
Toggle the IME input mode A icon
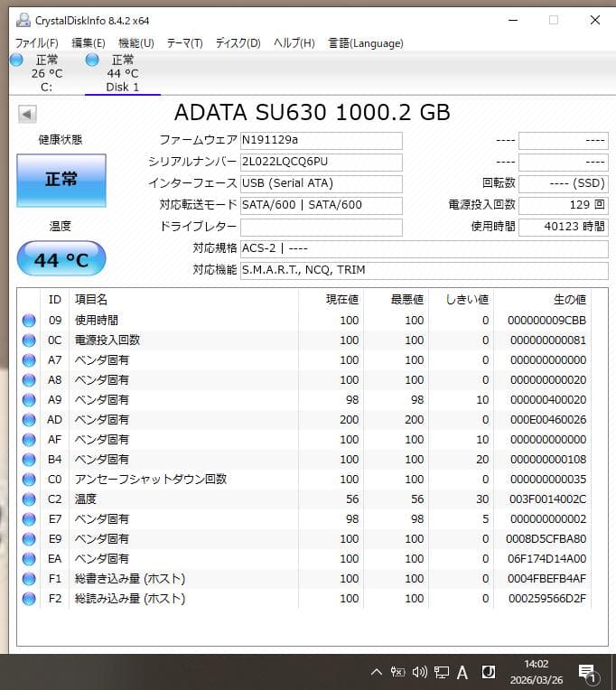point(462,673)
